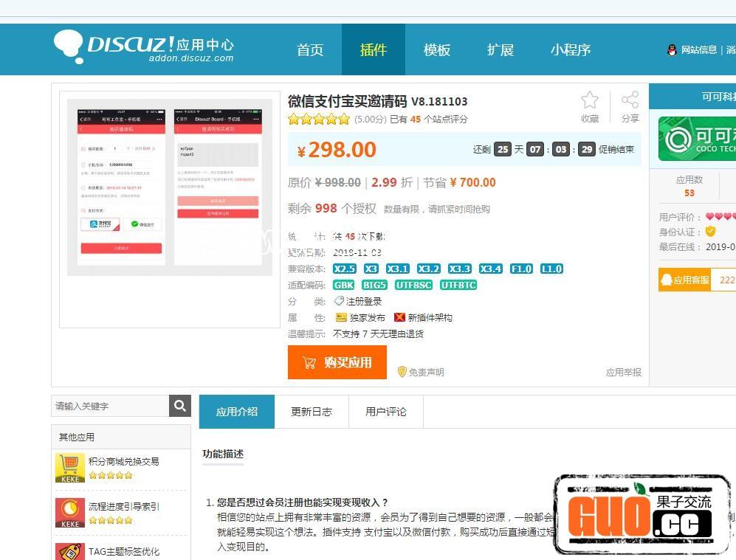Click the star 收藏 favorite icon
This screenshot has width=736, height=560.
[589, 100]
